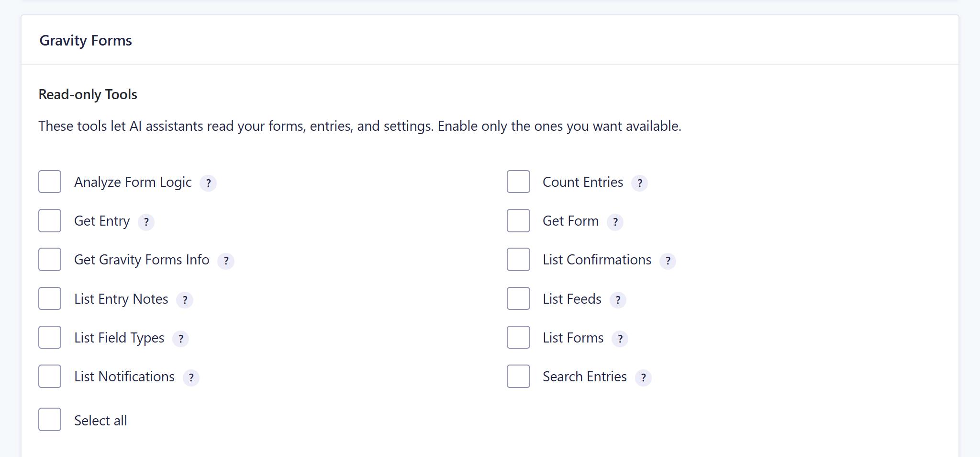The width and height of the screenshot is (980, 457).
Task: Show Search Entries help tooltip icon
Action: 644,377
